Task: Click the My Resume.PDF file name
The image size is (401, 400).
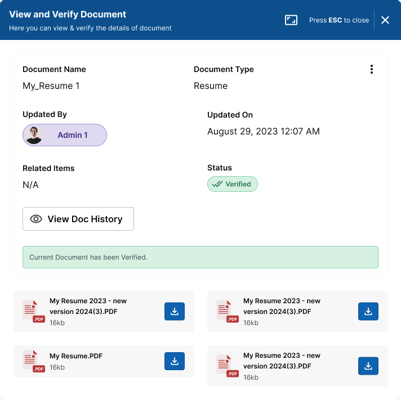Action: pos(76,356)
